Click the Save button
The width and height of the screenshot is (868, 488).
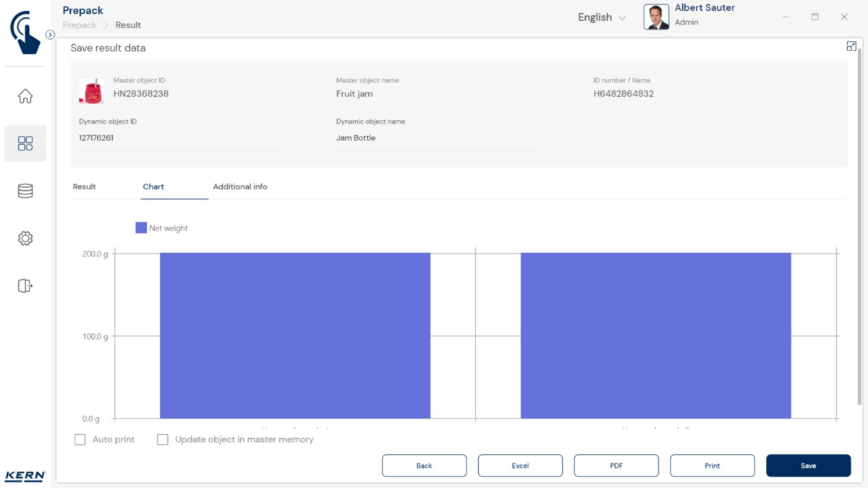(808, 466)
